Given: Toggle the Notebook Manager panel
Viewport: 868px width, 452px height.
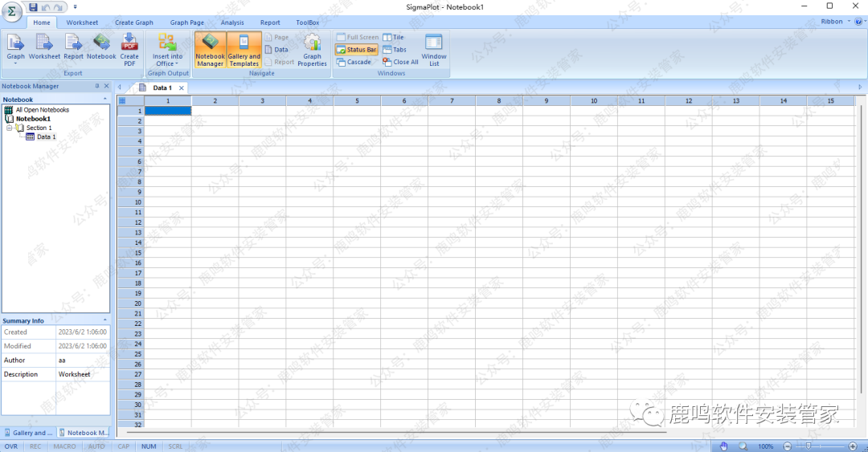Looking at the screenshot, I should click(x=210, y=50).
